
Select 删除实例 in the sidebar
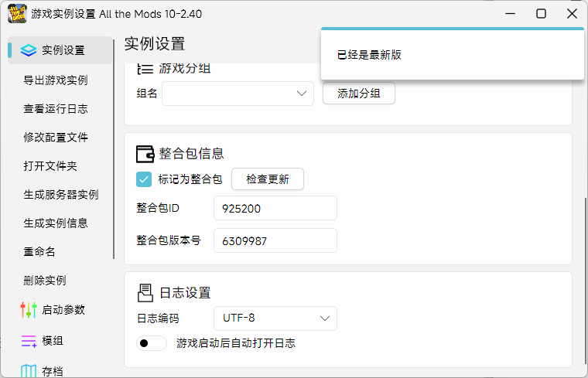point(45,280)
